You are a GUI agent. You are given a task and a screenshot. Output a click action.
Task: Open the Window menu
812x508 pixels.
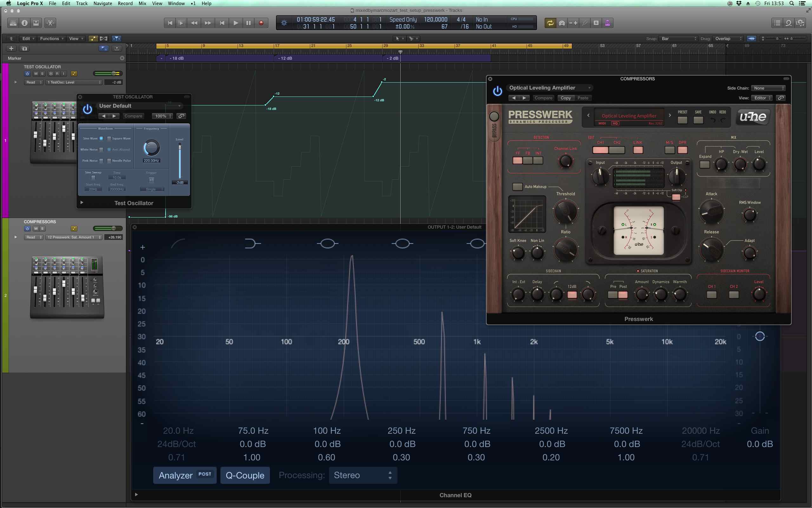[x=176, y=3]
